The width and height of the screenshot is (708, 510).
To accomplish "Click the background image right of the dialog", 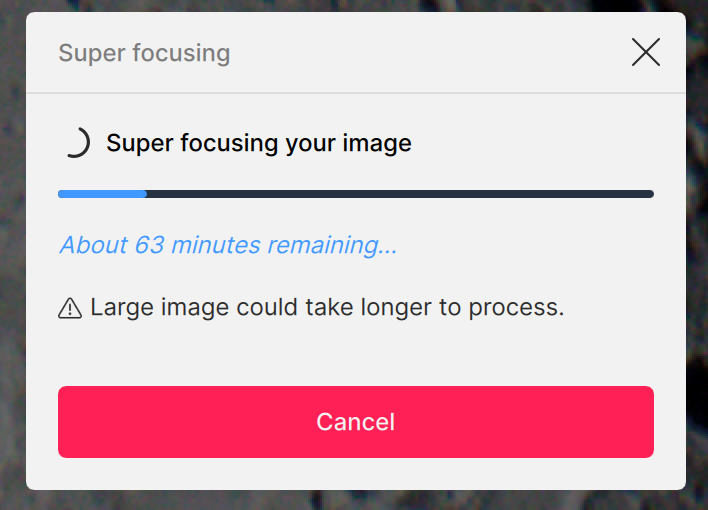I will click(x=697, y=250).
